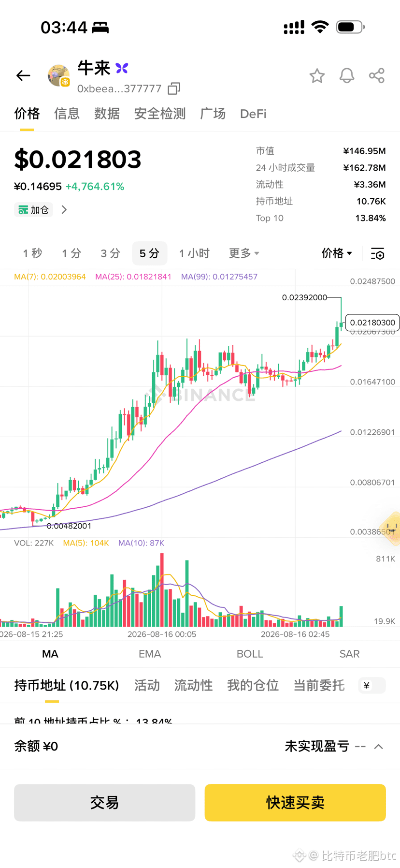Open the 当前委托 tab
The height and width of the screenshot is (868, 400).
coord(319,685)
